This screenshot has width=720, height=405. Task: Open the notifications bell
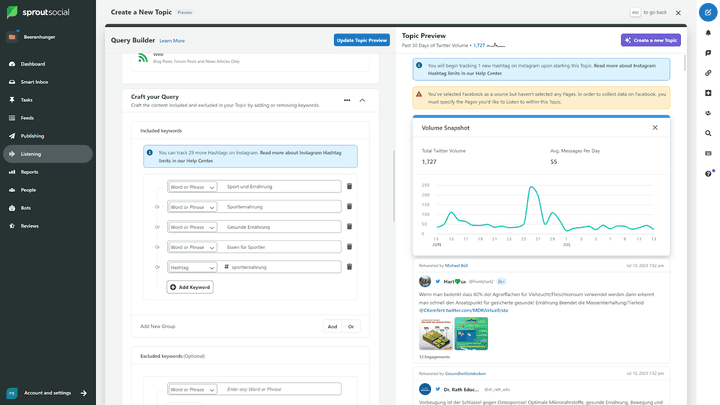click(x=708, y=32)
